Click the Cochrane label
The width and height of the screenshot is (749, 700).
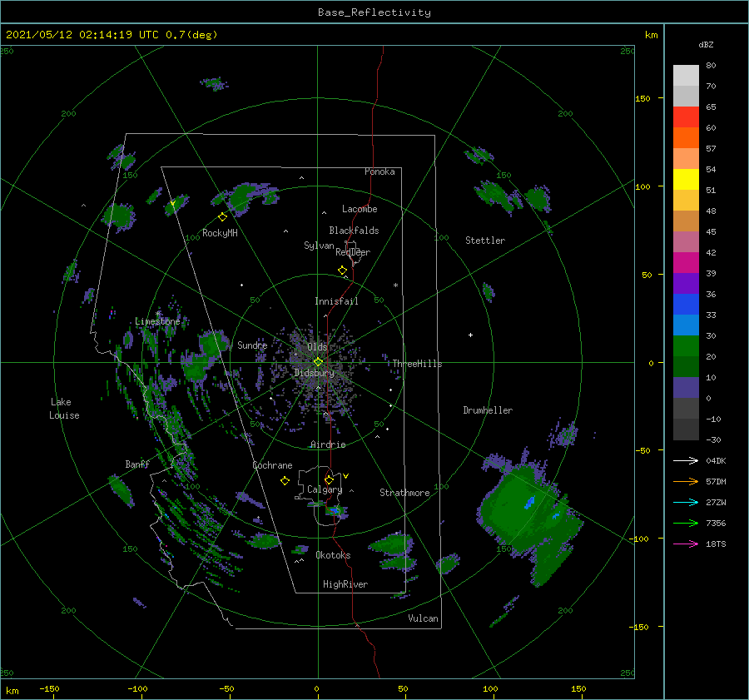[272, 465]
